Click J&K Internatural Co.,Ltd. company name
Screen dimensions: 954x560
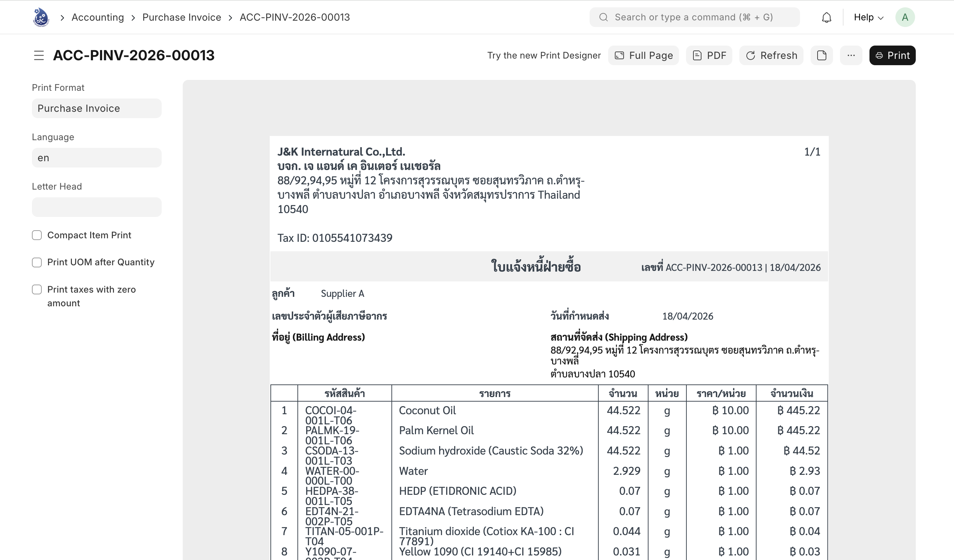point(341,152)
